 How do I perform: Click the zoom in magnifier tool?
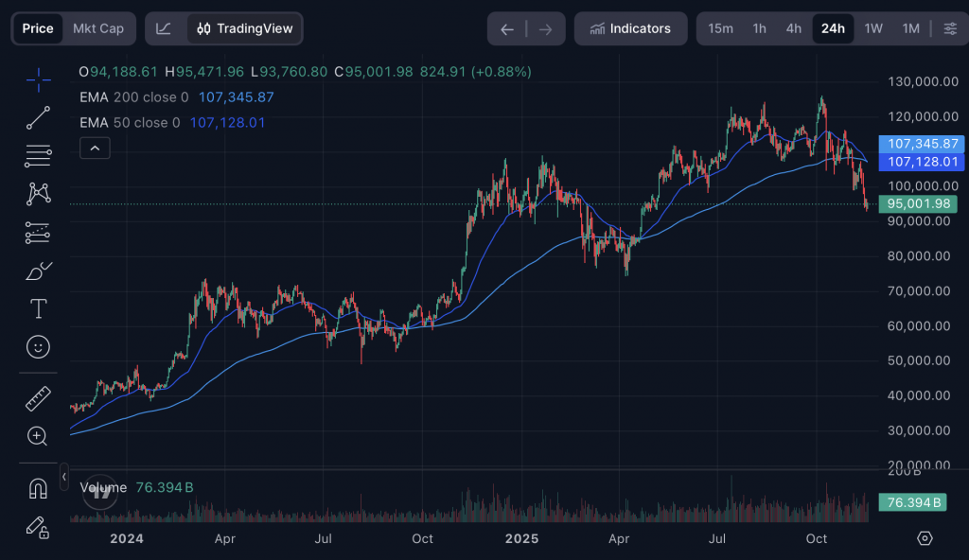38,436
